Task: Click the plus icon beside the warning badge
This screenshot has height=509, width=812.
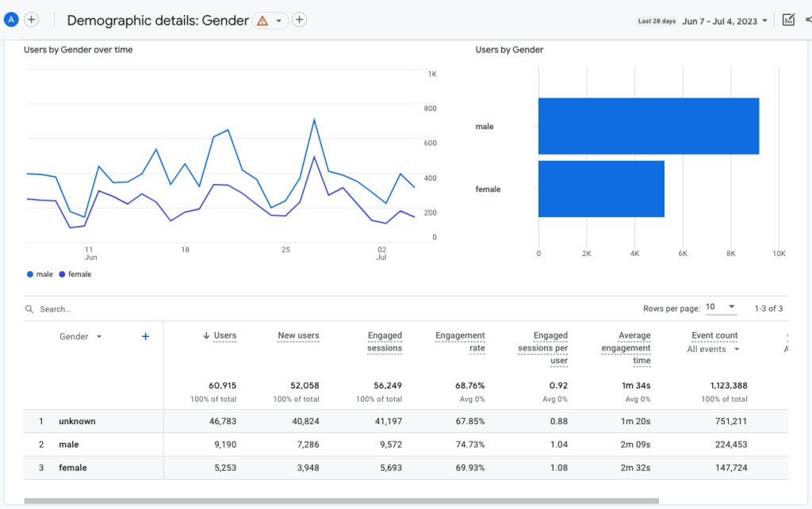Action: pos(299,19)
